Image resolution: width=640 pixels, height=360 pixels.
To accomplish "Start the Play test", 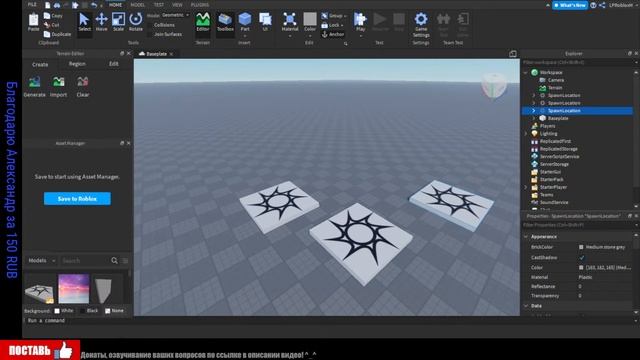I will (x=360, y=22).
